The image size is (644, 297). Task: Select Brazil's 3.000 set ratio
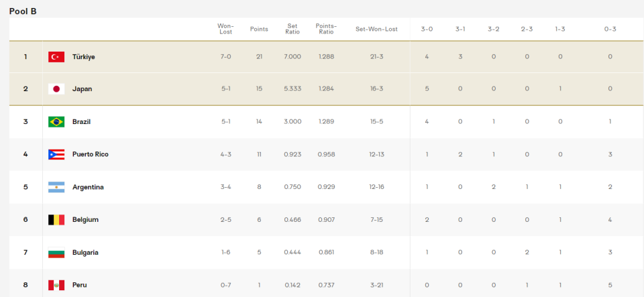tap(292, 122)
